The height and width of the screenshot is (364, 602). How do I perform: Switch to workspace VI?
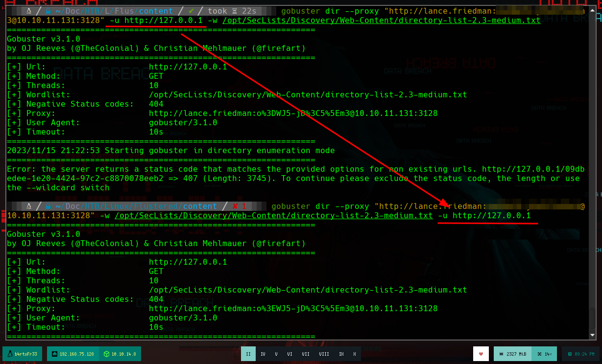click(290, 354)
